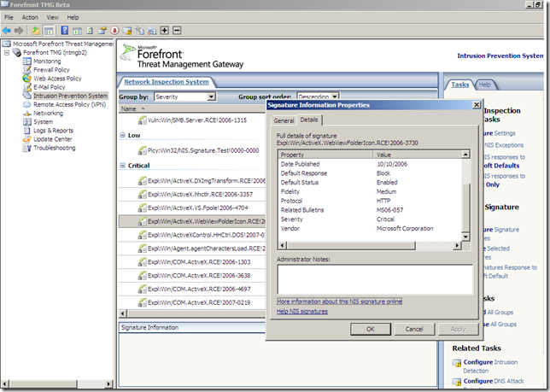Click the details list scroll-right arrow
Screen dimensions: 550x392
[x=457, y=245]
